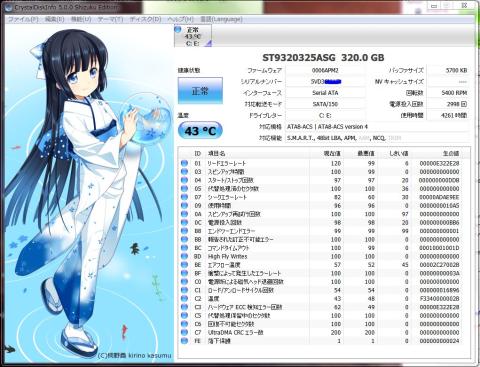The width and height of the screenshot is (480, 367).
Task: Click status circle for ID C5 pending sectors
Action: [184, 315]
